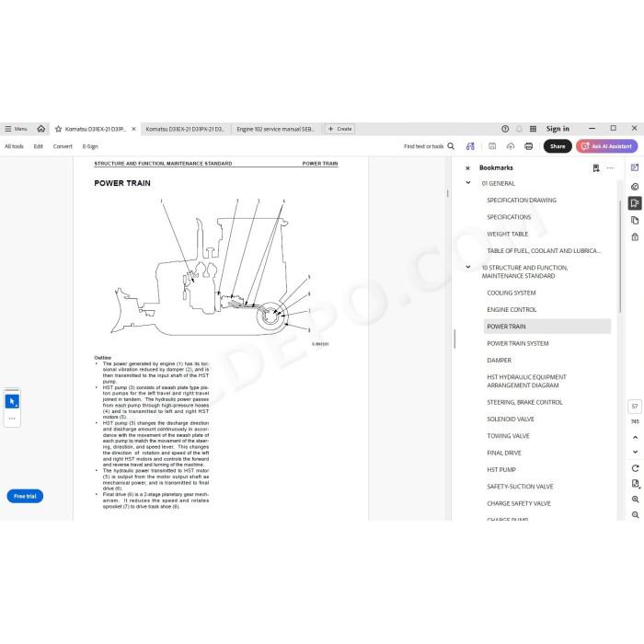Open the Edit menu
This screenshot has height=644, width=644.
click(39, 146)
